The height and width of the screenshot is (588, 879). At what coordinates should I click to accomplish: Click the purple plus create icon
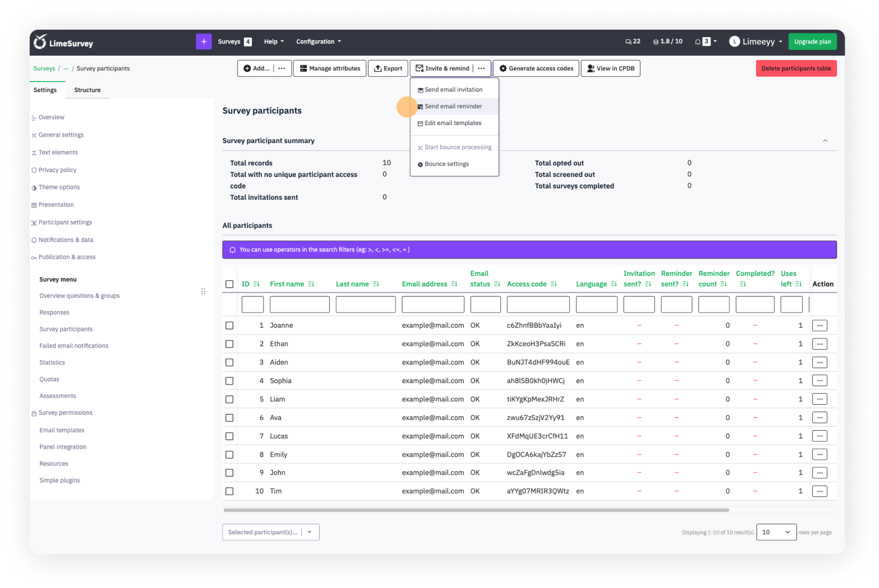click(204, 41)
